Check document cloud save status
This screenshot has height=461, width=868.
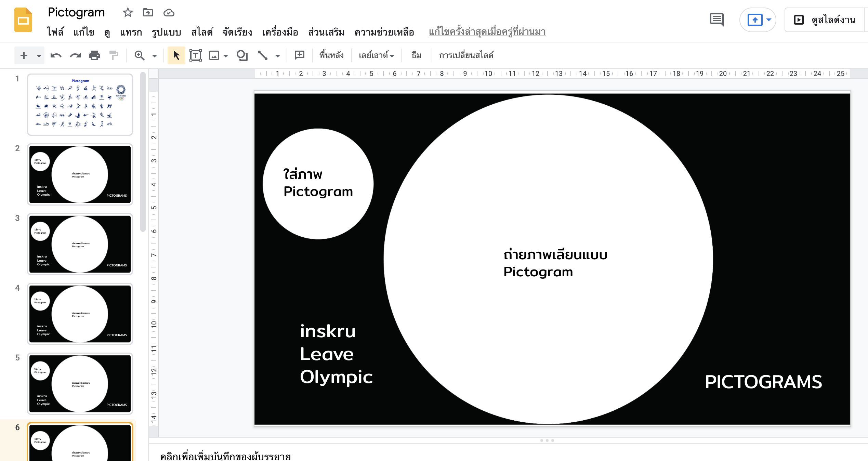(x=169, y=13)
